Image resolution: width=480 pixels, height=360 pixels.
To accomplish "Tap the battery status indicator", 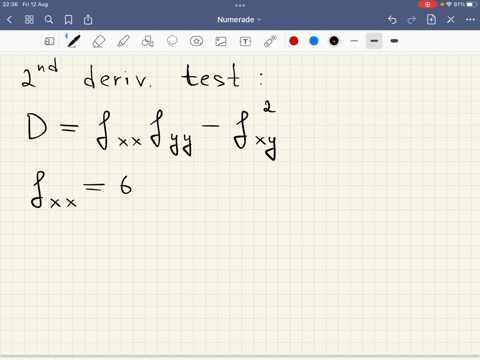I will click(471, 4).
